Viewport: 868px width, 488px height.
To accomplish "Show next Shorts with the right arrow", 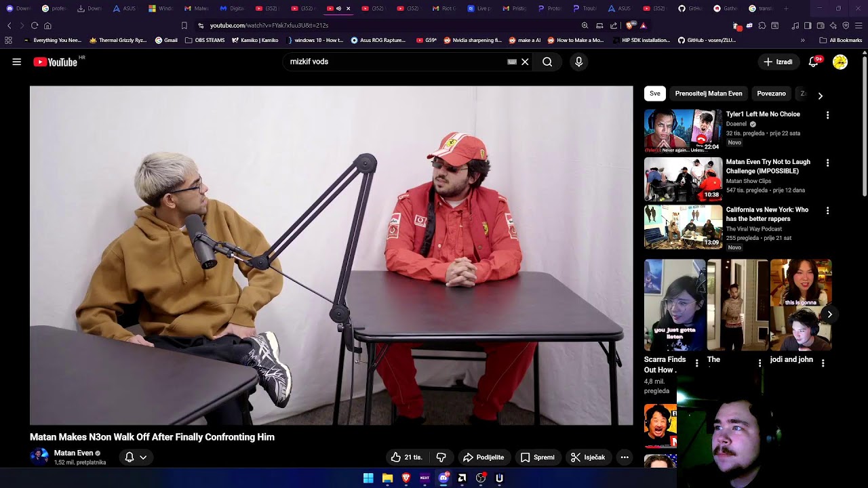I will 829,314.
